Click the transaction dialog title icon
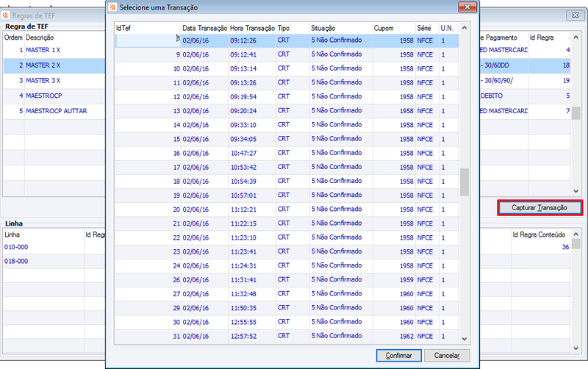The width and height of the screenshot is (588, 369). 112,7
